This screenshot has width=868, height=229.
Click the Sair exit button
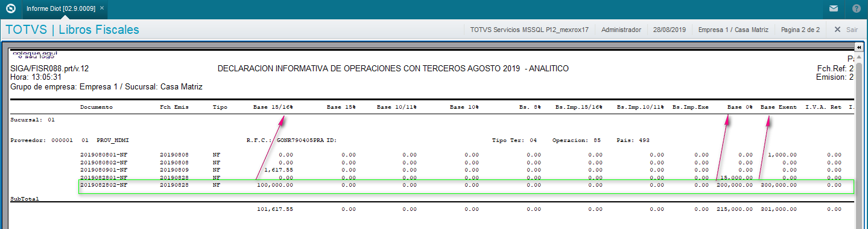tap(846, 29)
